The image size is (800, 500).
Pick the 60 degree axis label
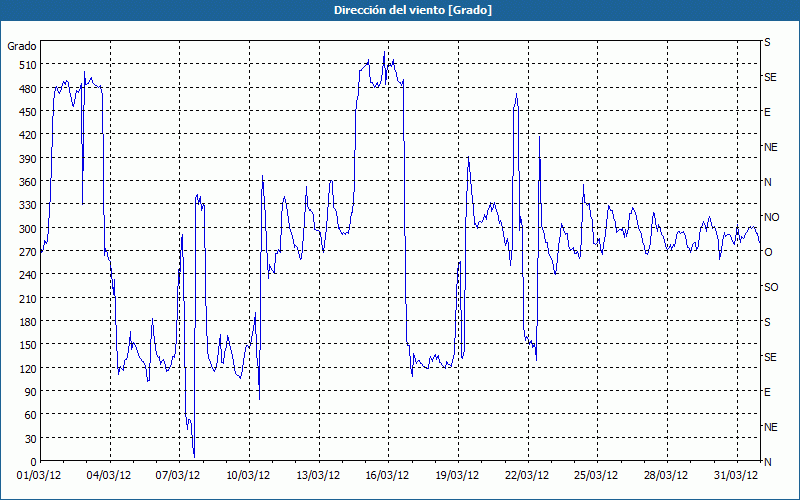click(31, 415)
